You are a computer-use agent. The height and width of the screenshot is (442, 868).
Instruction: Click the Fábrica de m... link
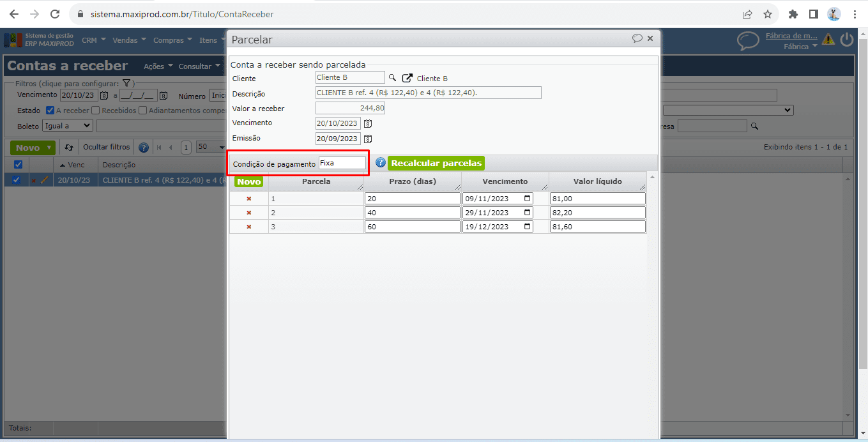[x=791, y=36]
